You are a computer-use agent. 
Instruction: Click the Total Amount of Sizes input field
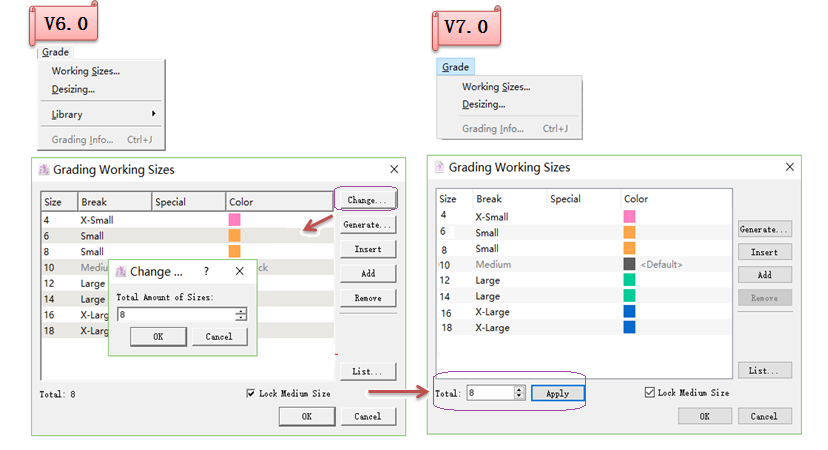click(175, 314)
